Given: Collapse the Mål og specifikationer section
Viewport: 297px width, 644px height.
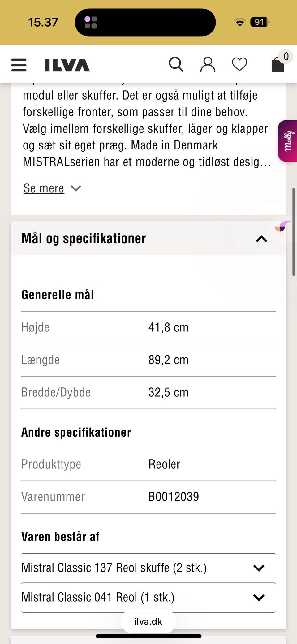Looking at the screenshot, I should click(x=261, y=238).
